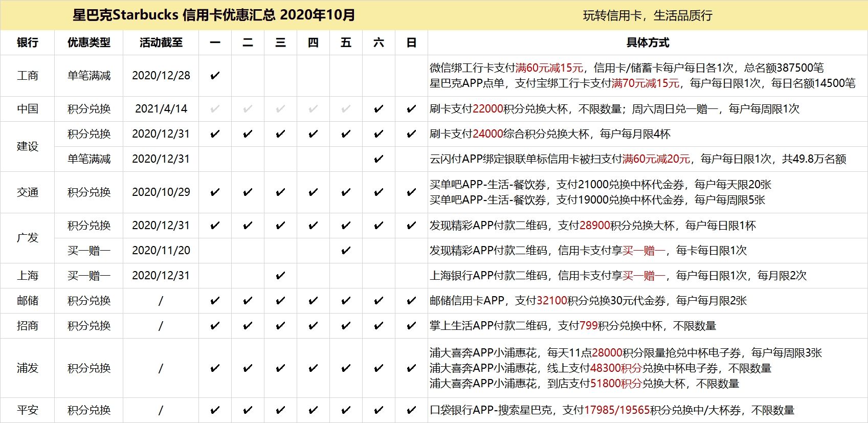Click the greyed Monday checkmark in the 中国 row

pos(215,109)
